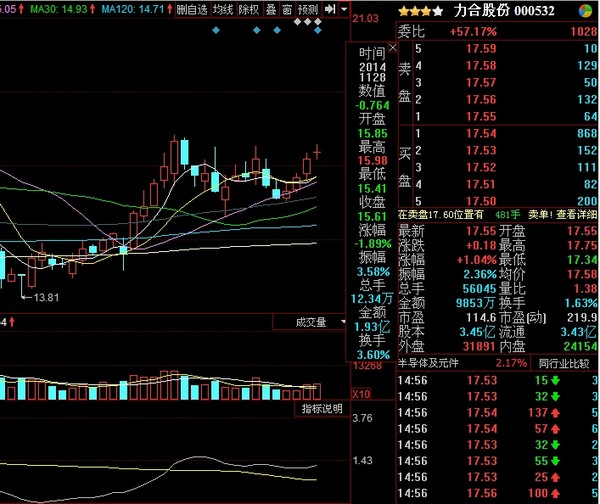This screenshot has width=600, height=504.
Task: Click the green down arrow beside volume 15
Action: (556, 380)
